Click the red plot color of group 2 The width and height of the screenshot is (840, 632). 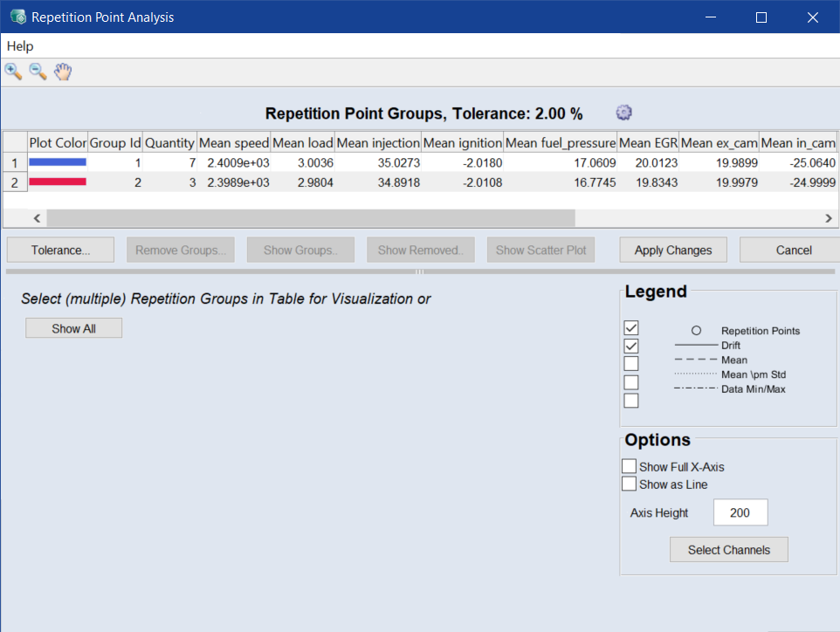point(58,182)
